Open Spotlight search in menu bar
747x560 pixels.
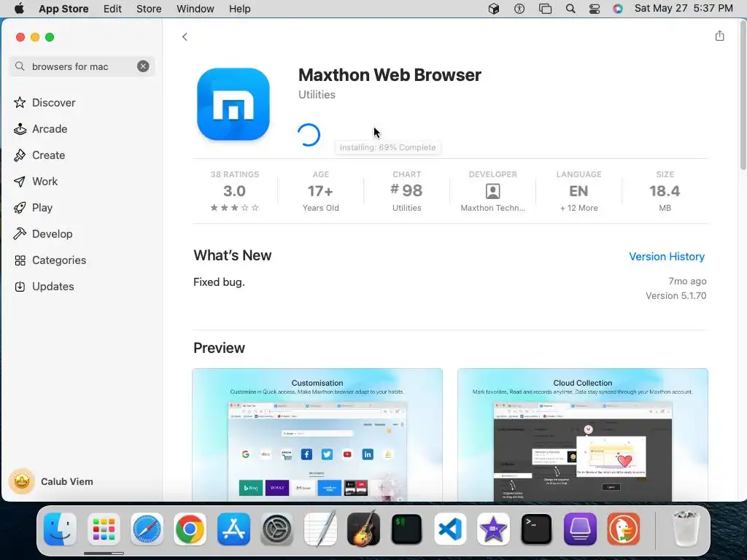click(x=570, y=9)
